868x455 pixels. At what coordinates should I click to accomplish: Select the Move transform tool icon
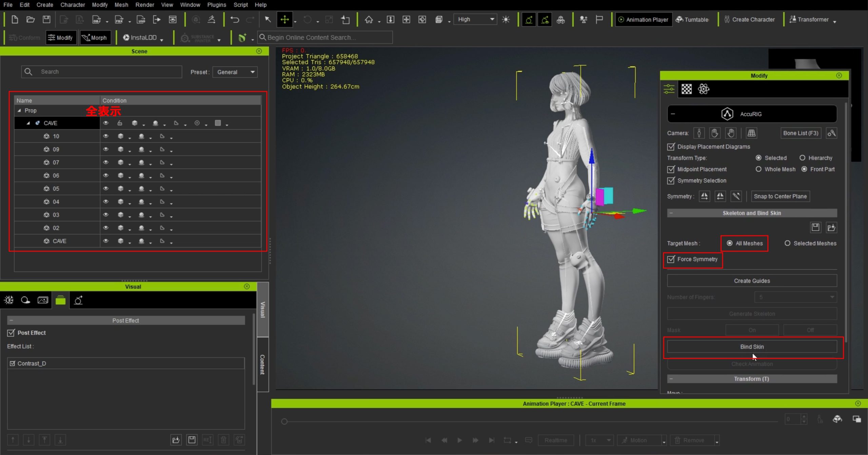(x=284, y=20)
